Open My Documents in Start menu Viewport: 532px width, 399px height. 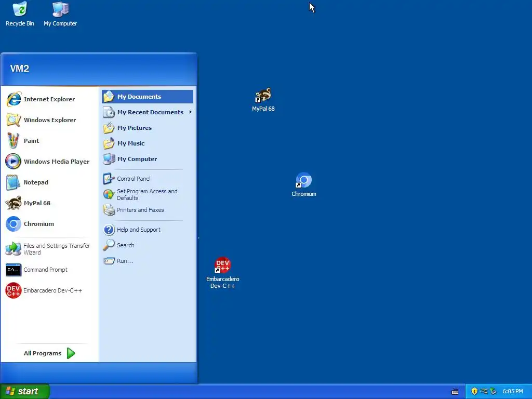point(148,97)
